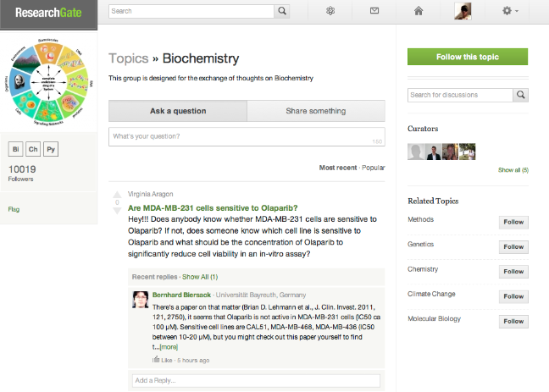This screenshot has width=549, height=392.
Task: Sort discussions by Popular
Action: 373,168
